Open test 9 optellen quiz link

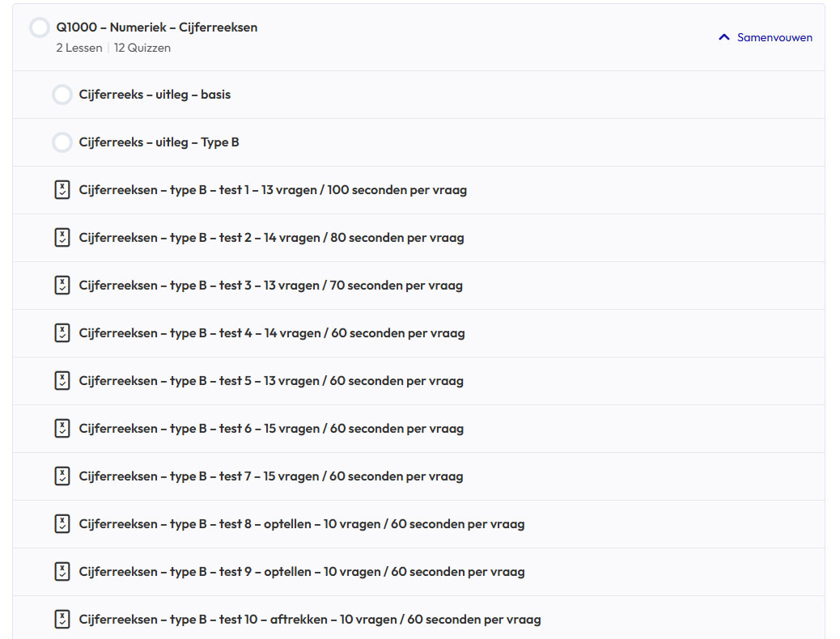(x=302, y=572)
